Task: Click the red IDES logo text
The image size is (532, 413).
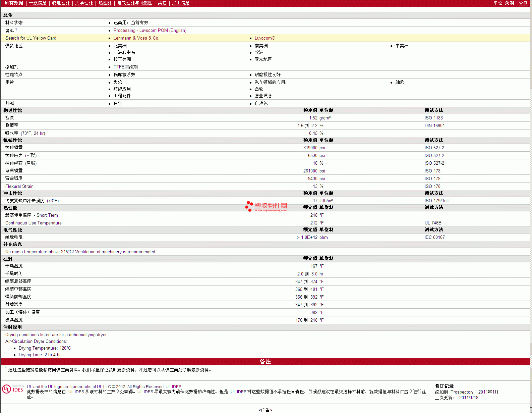Action: coord(18,390)
